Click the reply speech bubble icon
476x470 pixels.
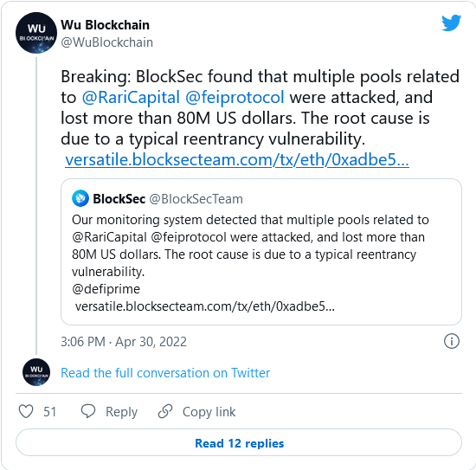click(88, 411)
